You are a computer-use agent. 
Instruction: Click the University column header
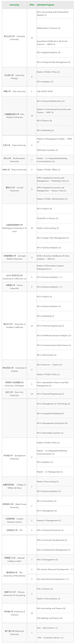tap(14, 5)
